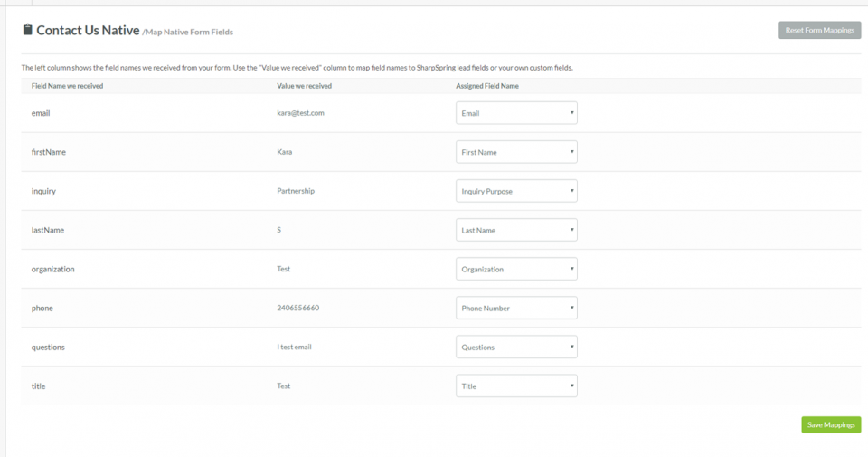Expand the Phone Number dropdown
Viewport: 868px width, 457px height.
click(x=516, y=308)
